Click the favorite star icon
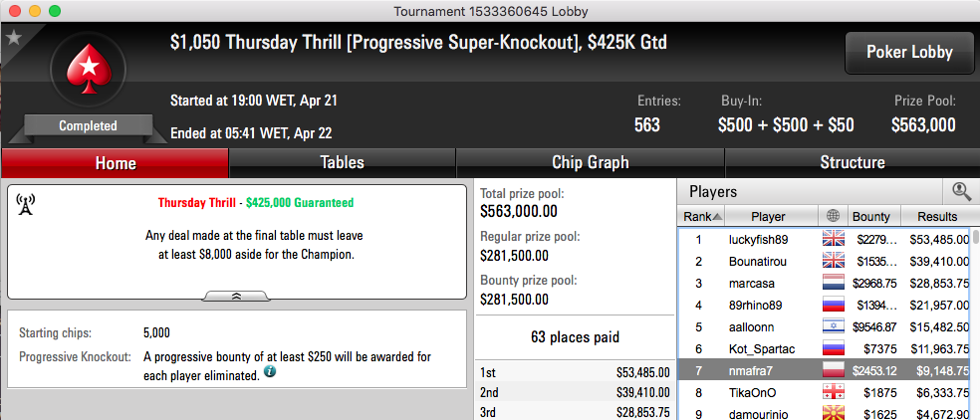 click(13, 38)
